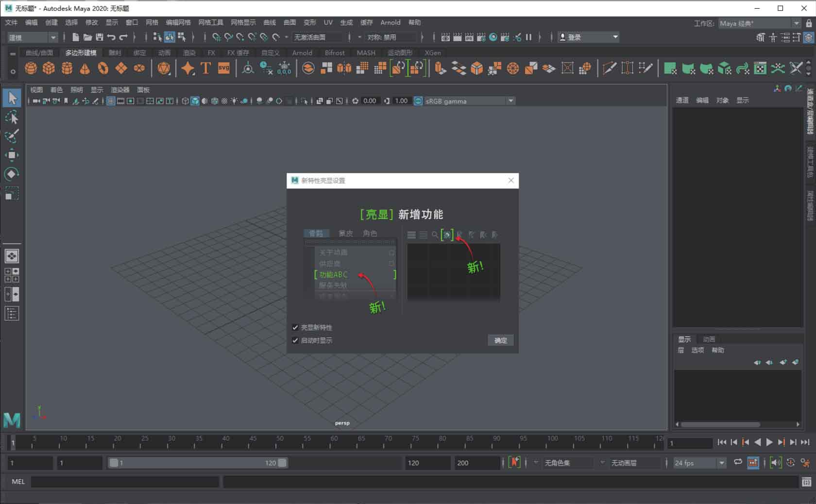Screen dimensions: 816x504
Task: Click the Mirror geometry shelf icon
Action: (x=344, y=68)
